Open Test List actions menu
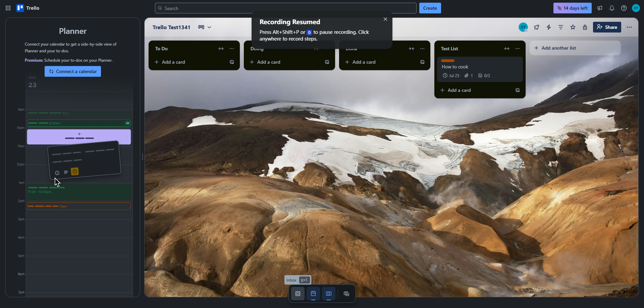The width and height of the screenshot is (644, 308). pyautogui.click(x=518, y=49)
